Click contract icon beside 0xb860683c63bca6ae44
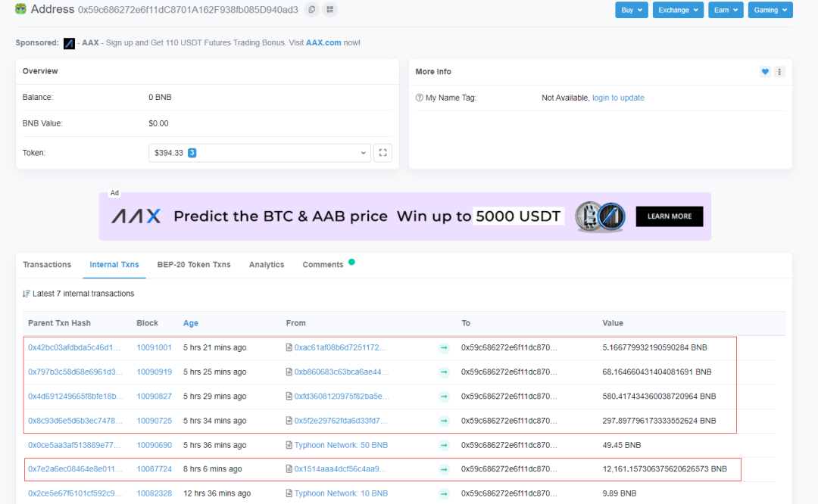The image size is (818, 504). (289, 372)
